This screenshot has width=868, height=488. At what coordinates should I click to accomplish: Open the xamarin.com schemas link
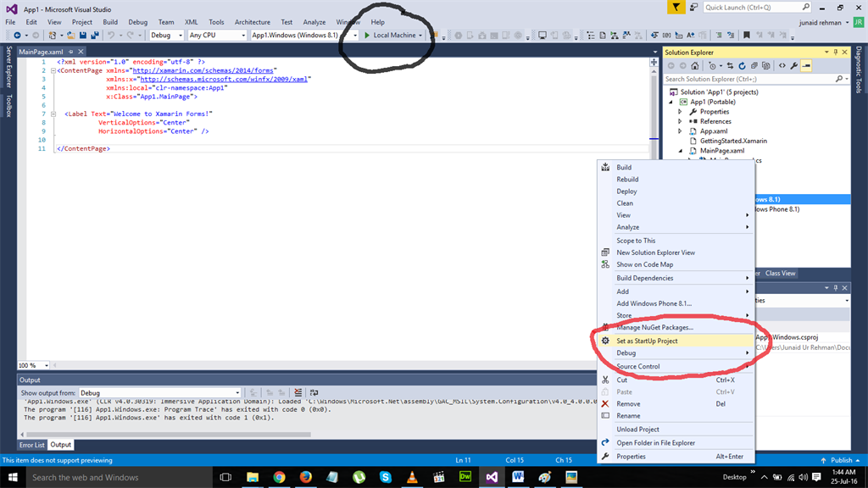coord(203,71)
